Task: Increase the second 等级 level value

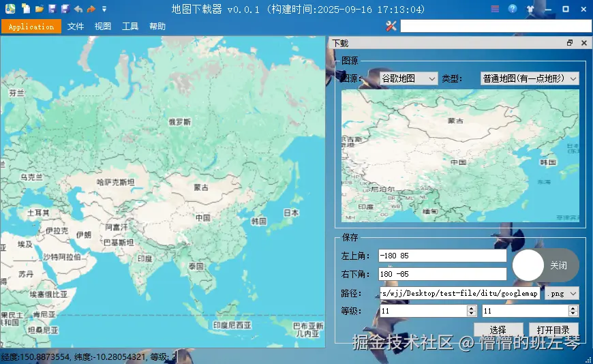Action: (x=573, y=308)
